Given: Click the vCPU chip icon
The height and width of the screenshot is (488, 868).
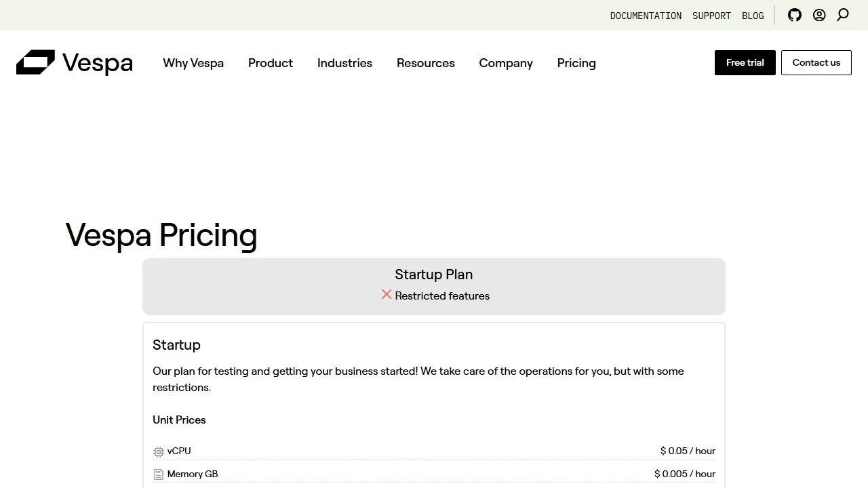Looking at the screenshot, I should click(159, 451).
